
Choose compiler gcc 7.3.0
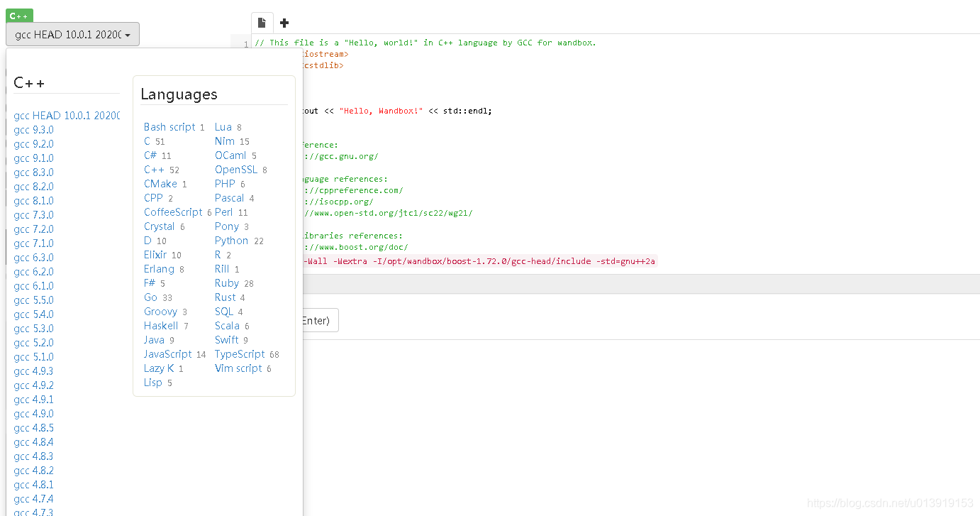[x=33, y=215]
